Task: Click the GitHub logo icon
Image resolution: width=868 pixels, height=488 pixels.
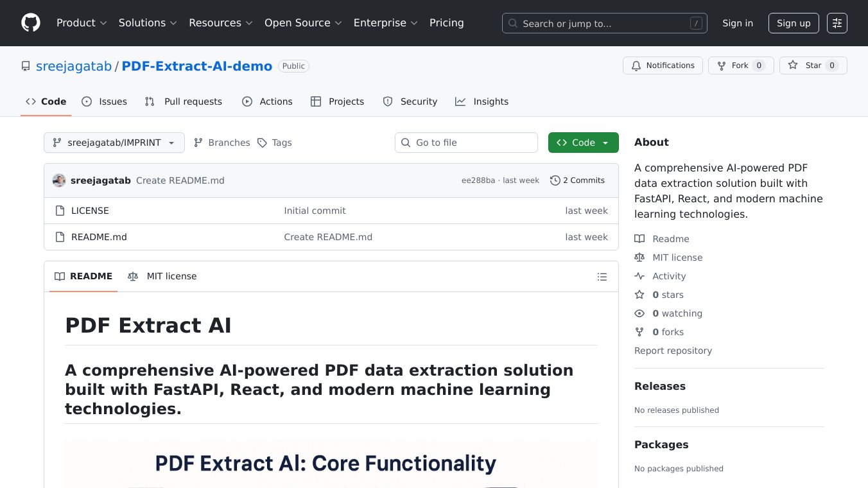Action: (x=31, y=23)
